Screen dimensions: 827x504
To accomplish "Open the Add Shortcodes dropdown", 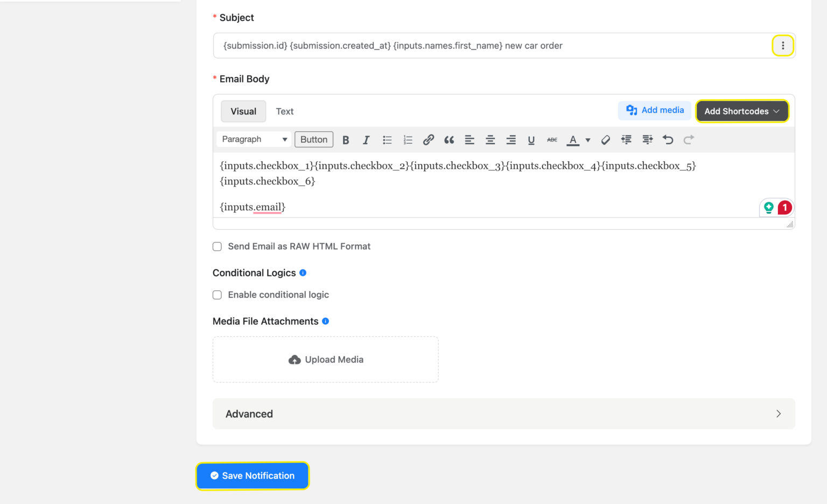I will pyautogui.click(x=742, y=111).
